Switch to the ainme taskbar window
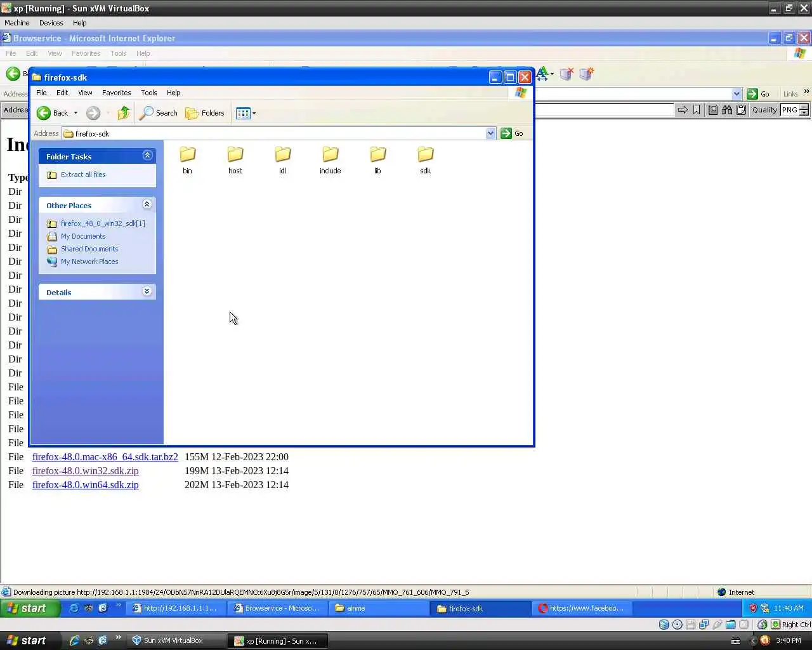This screenshot has width=812, height=650. [378, 608]
